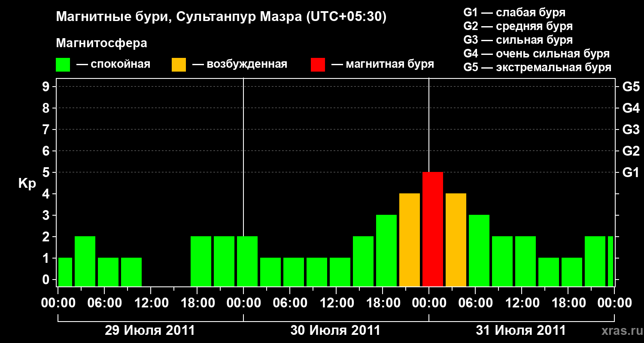The image size is (644, 343).
Task: Click the '31 Июля 2011' date label
Action: pos(521,331)
